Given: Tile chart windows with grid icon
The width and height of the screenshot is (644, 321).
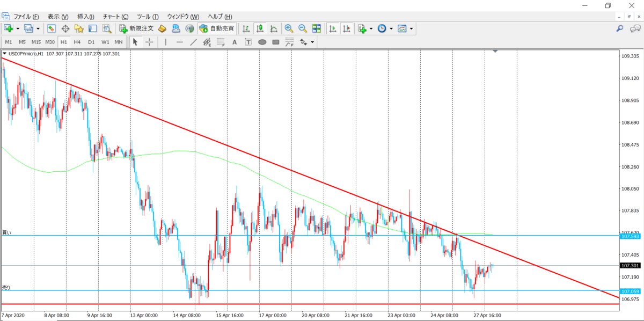Looking at the screenshot, I should click(316, 28).
